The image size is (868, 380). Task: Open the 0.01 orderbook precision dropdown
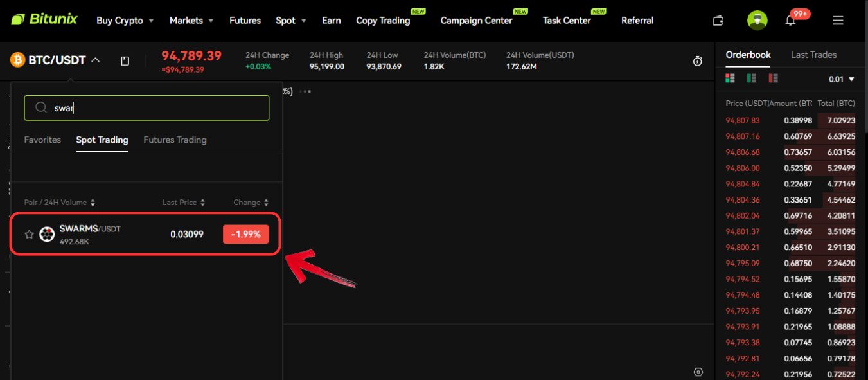point(842,79)
